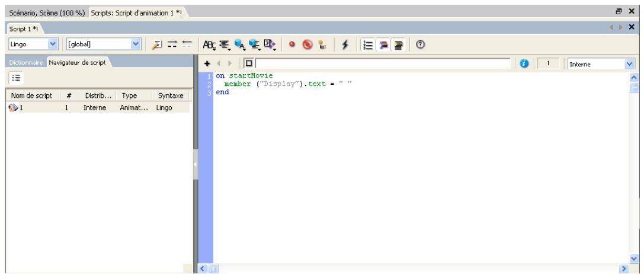Click the Inspect object icon
This screenshot has height=274, width=644.
(322, 44)
